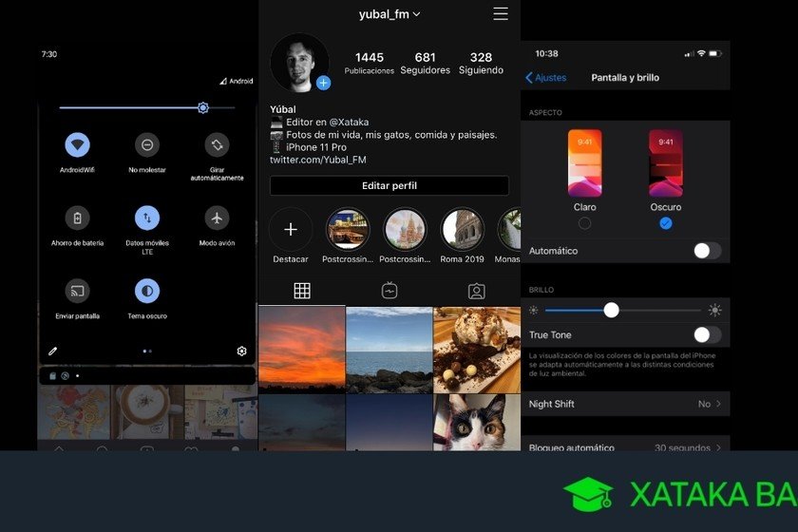The image size is (798, 532).
Task: Switch to the IGTV tab
Action: 389,291
